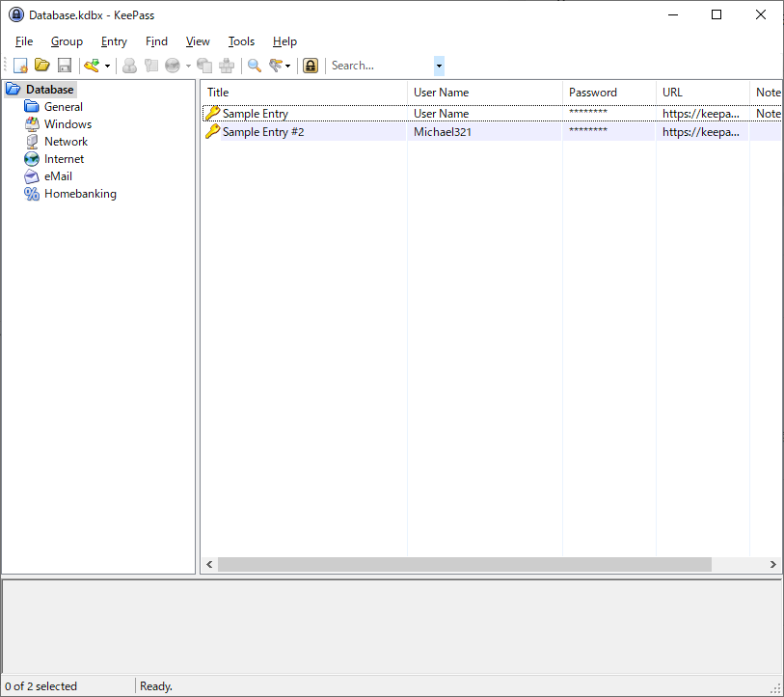Click the Lock Workspace padlock icon
The height and width of the screenshot is (697, 784).
click(x=311, y=66)
